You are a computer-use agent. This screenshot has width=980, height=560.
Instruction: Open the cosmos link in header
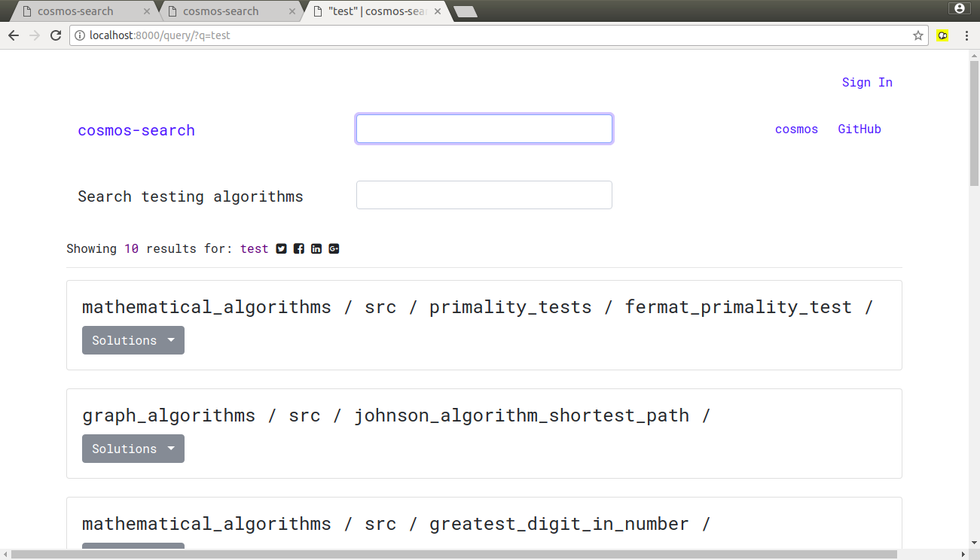click(x=796, y=129)
